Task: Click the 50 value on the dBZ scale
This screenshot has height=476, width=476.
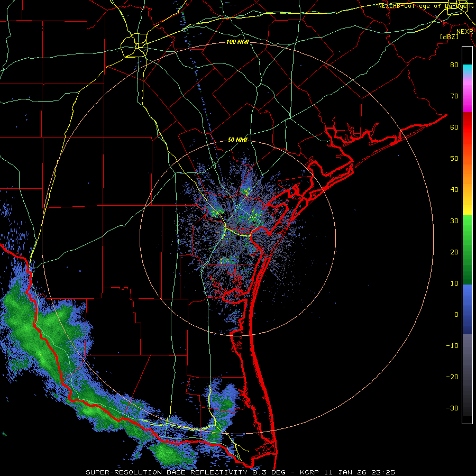Action: pyautogui.click(x=454, y=159)
